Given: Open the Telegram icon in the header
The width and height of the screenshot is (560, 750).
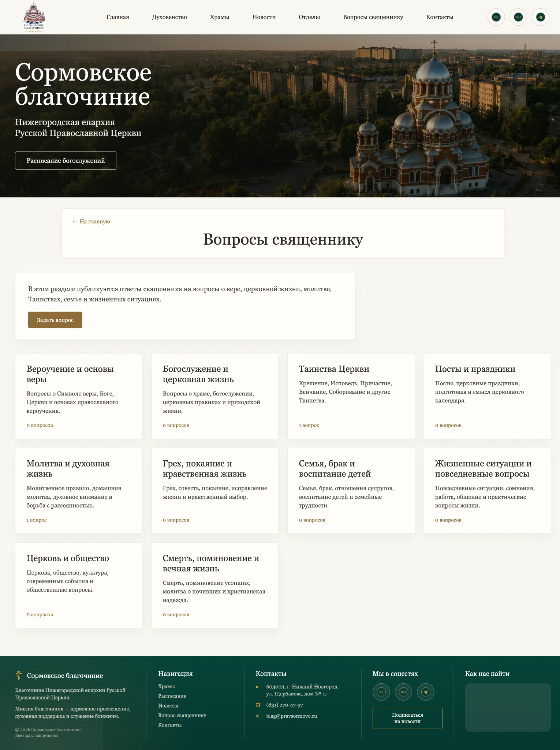Looking at the screenshot, I should pos(541,17).
